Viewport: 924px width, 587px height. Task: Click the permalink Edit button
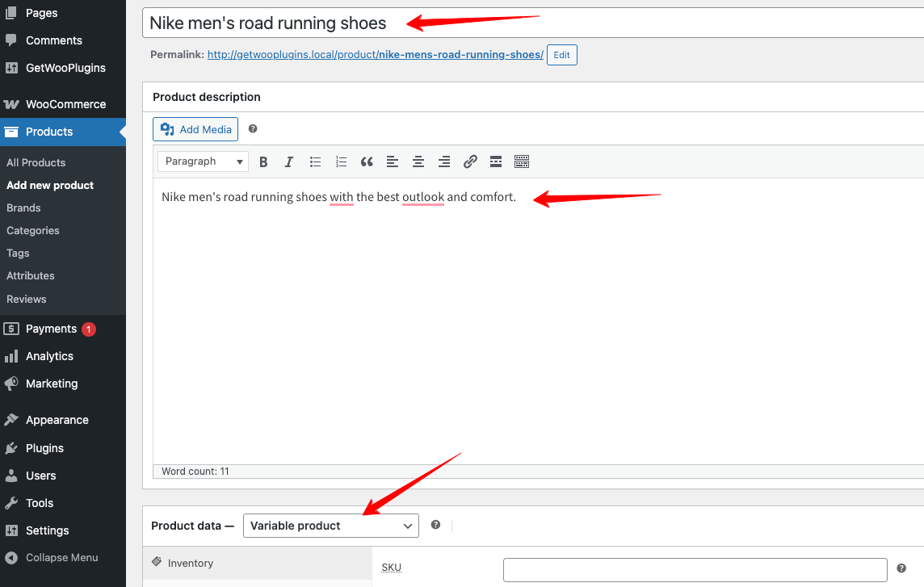[x=561, y=55]
